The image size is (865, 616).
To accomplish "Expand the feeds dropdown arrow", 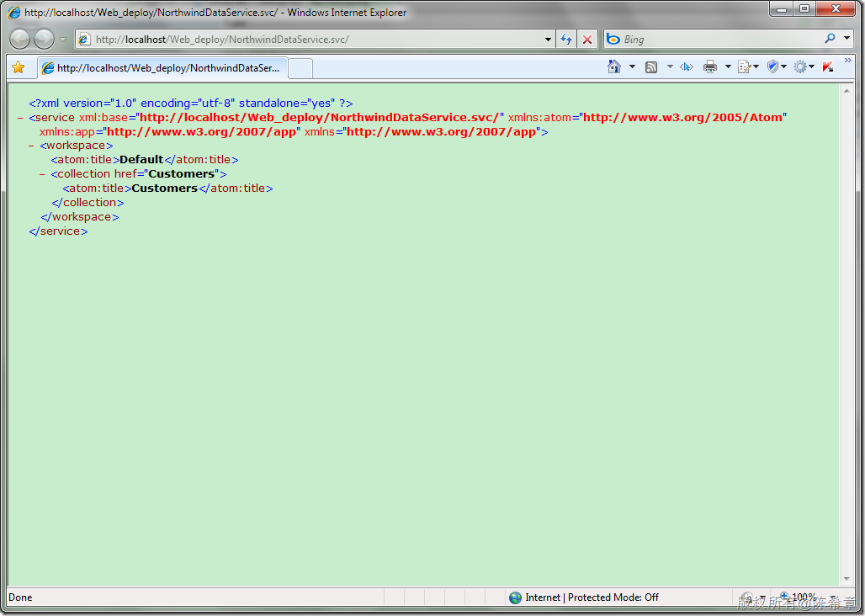I will [x=670, y=66].
